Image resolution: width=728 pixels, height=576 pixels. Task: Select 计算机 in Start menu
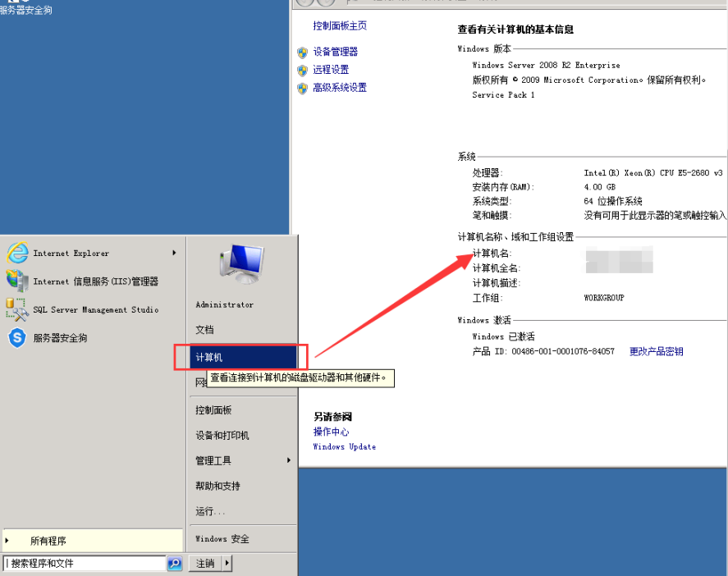point(209,358)
